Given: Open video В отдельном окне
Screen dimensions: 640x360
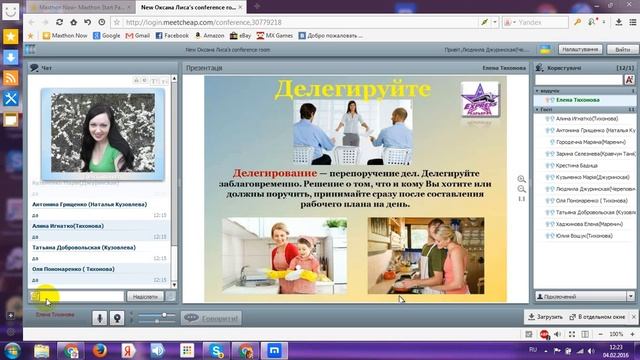Looking at the screenshot, I should [597, 316].
